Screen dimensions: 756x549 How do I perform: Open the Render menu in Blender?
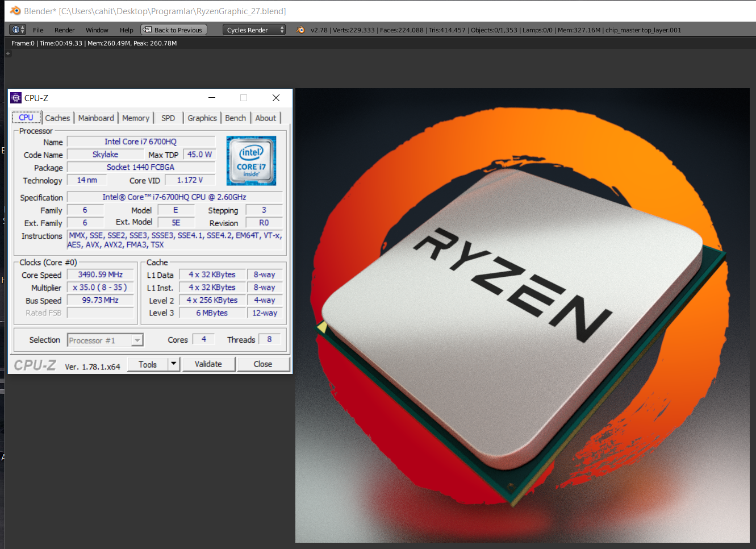click(x=64, y=30)
